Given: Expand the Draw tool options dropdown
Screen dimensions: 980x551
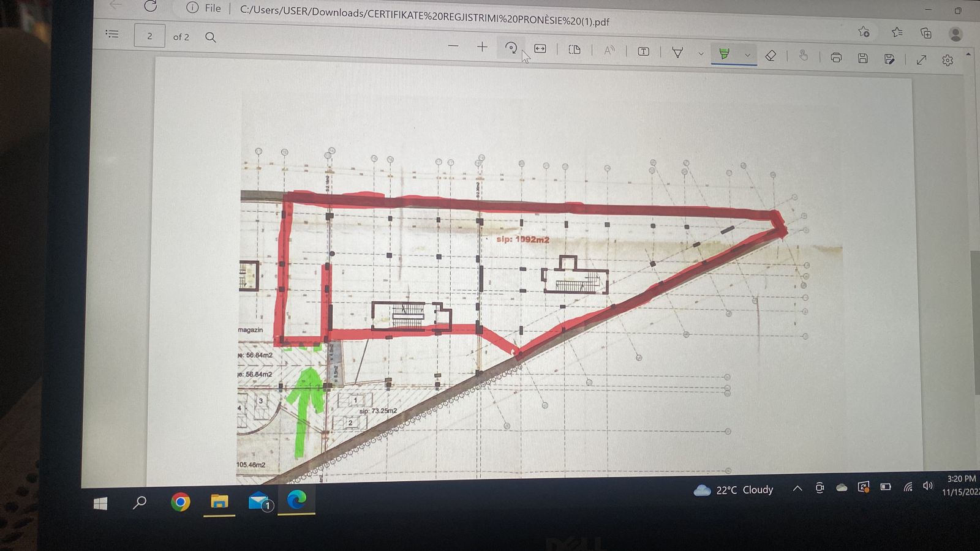Looking at the screenshot, I should [x=701, y=53].
